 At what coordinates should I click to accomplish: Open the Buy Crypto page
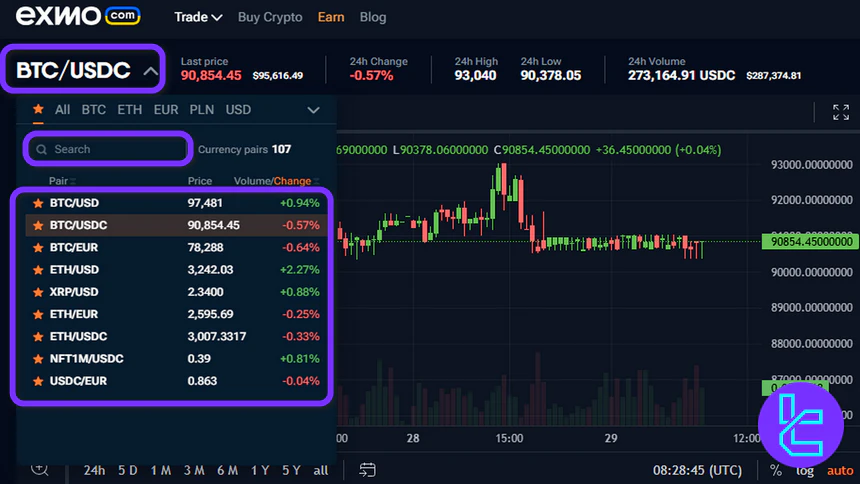[x=270, y=17]
